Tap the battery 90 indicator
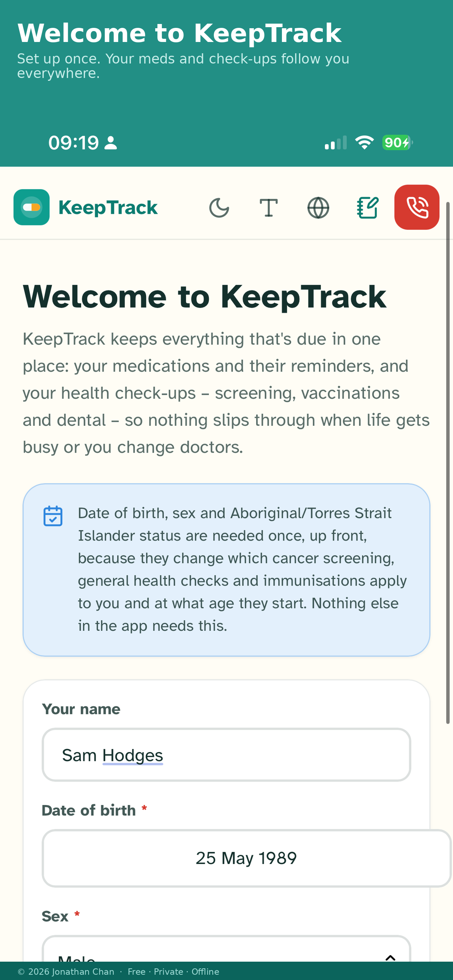Screen dimensions: 453x980 tap(397, 143)
